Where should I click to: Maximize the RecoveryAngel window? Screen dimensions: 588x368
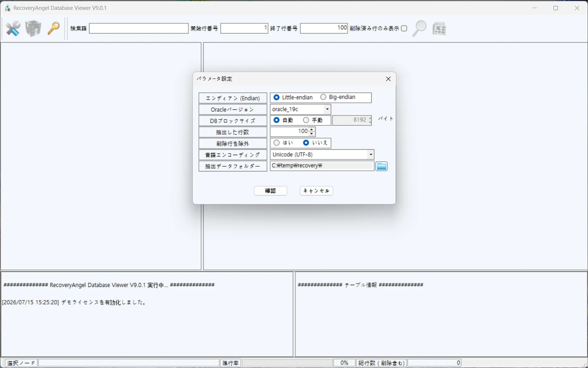[x=556, y=8]
